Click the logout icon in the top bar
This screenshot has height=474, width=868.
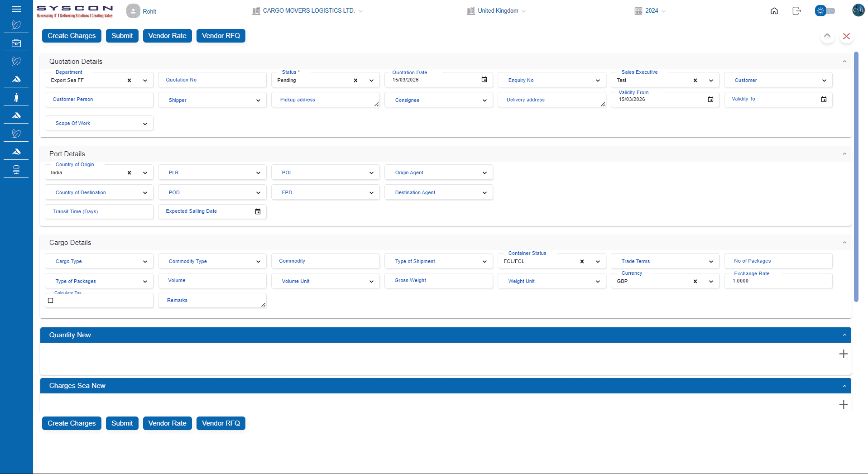click(x=797, y=10)
